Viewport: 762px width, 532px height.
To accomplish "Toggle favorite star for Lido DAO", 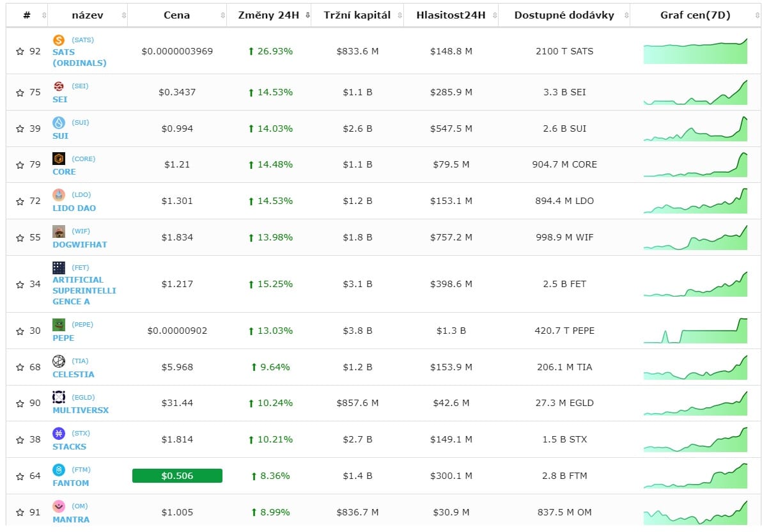I will 20,201.
